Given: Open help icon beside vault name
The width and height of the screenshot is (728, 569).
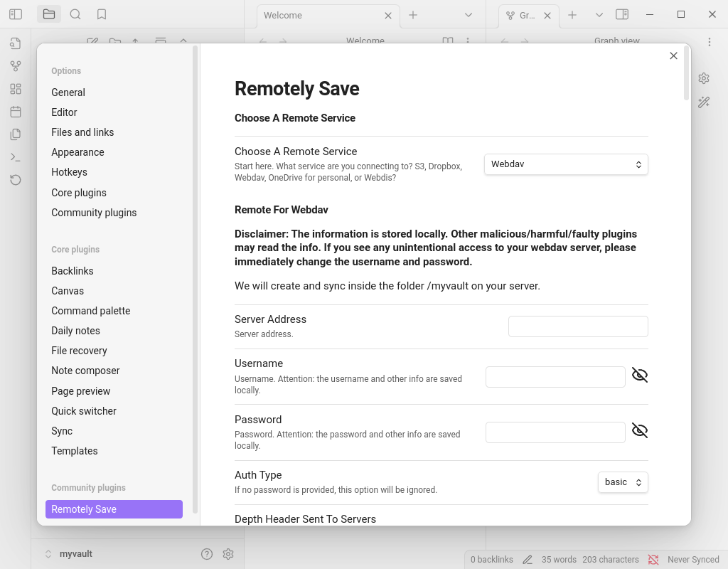Looking at the screenshot, I should click(207, 554).
